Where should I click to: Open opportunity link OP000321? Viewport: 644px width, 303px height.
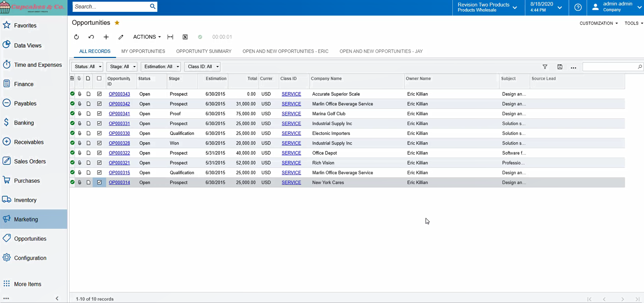point(119,163)
